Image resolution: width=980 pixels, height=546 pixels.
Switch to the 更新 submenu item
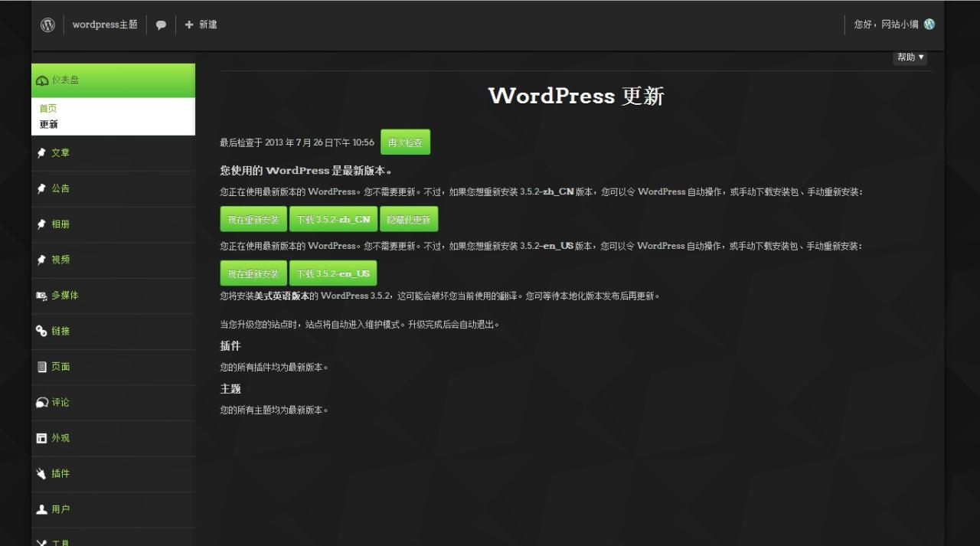47,123
